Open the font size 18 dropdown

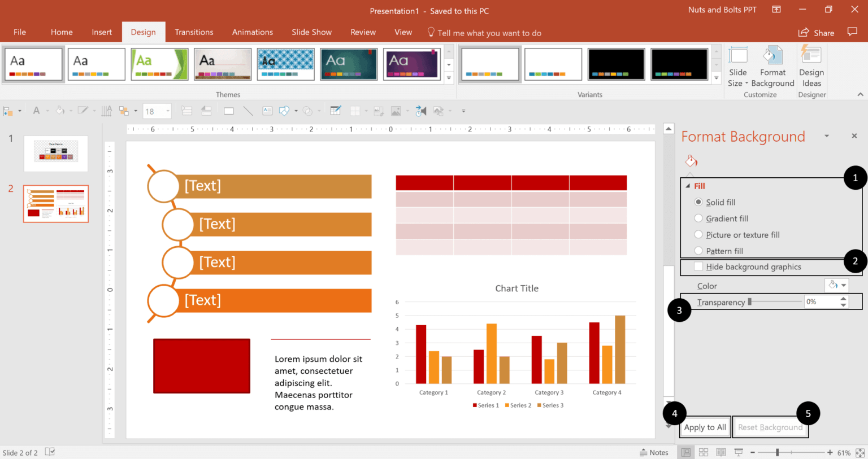(x=168, y=111)
